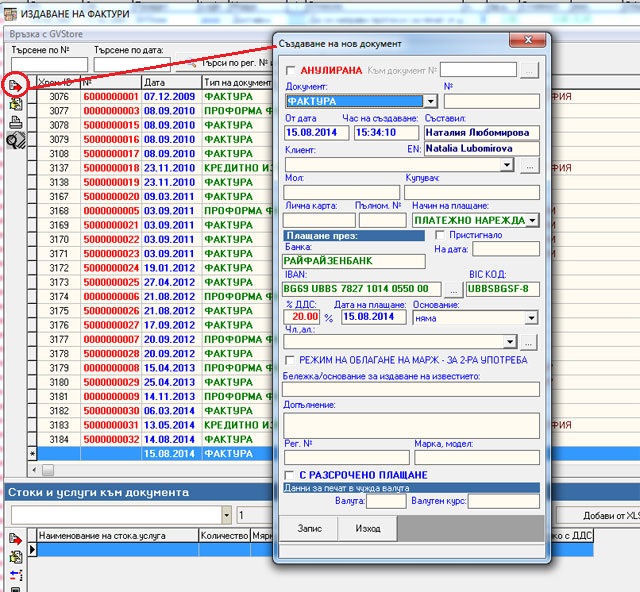Click the Бележка/основание field
The image size is (640, 592).
(411, 389)
